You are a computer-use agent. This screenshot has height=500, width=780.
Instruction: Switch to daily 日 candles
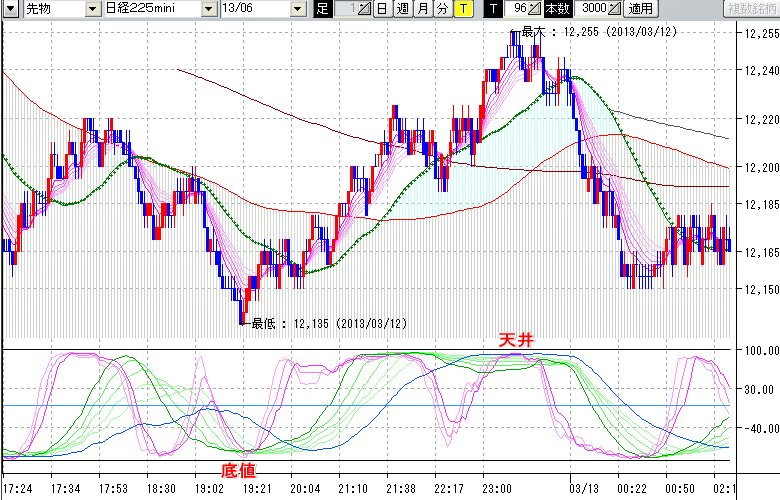[382, 9]
